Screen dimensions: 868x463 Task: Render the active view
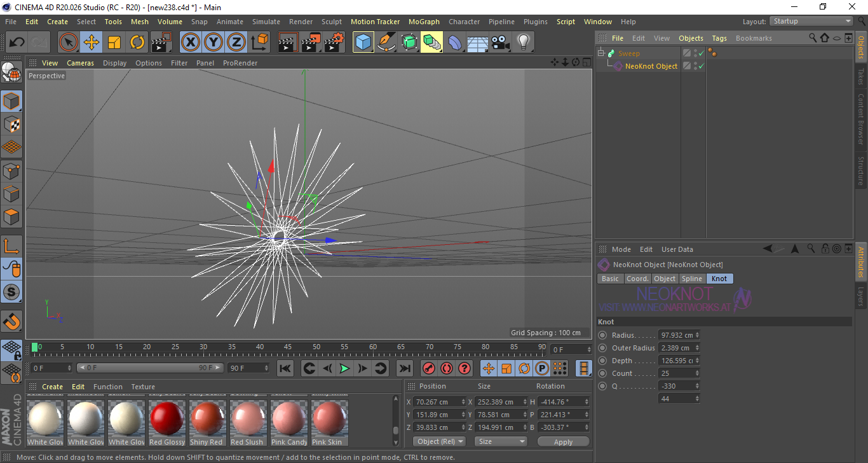coord(288,43)
